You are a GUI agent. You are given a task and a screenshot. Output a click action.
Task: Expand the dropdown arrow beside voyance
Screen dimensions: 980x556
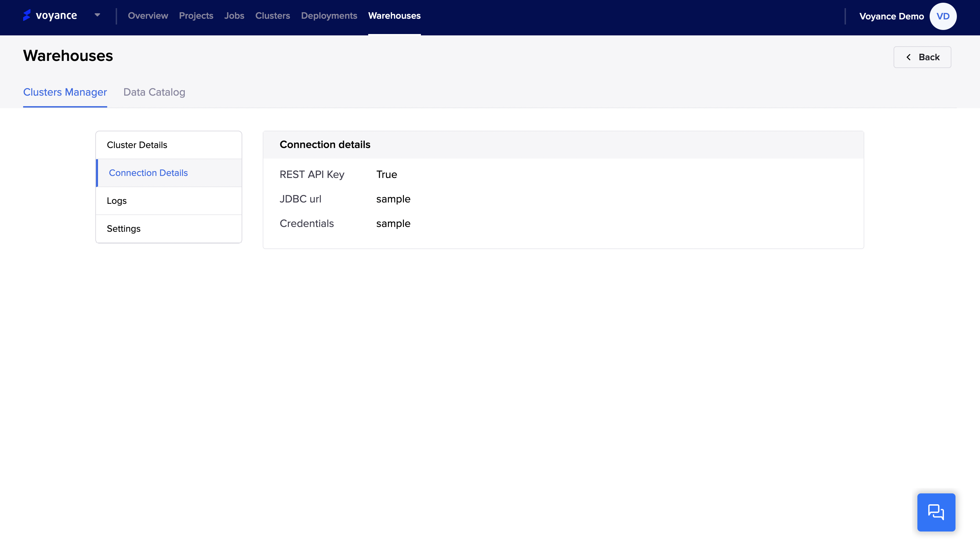97,15
